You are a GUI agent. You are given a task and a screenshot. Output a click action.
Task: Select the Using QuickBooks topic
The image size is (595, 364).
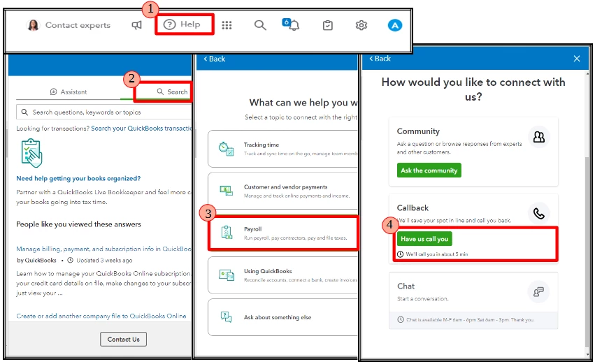[x=282, y=275]
